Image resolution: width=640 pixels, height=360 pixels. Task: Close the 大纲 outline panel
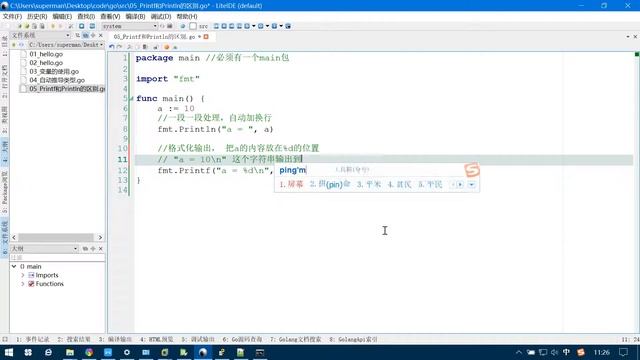[x=101, y=249]
